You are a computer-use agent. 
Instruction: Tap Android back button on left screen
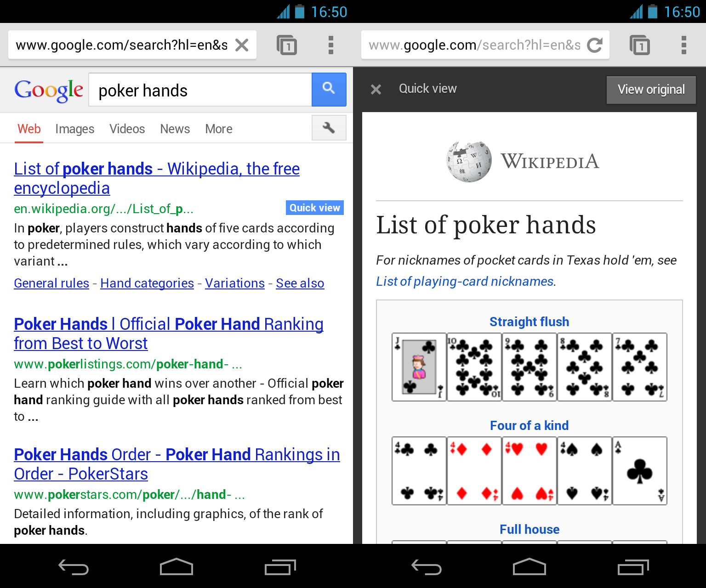pos(74,567)
